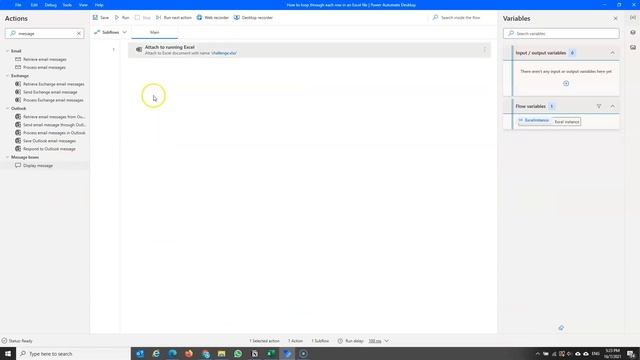Switch to the Main subflow tab
640x360 pixels.
pos(155,32)
